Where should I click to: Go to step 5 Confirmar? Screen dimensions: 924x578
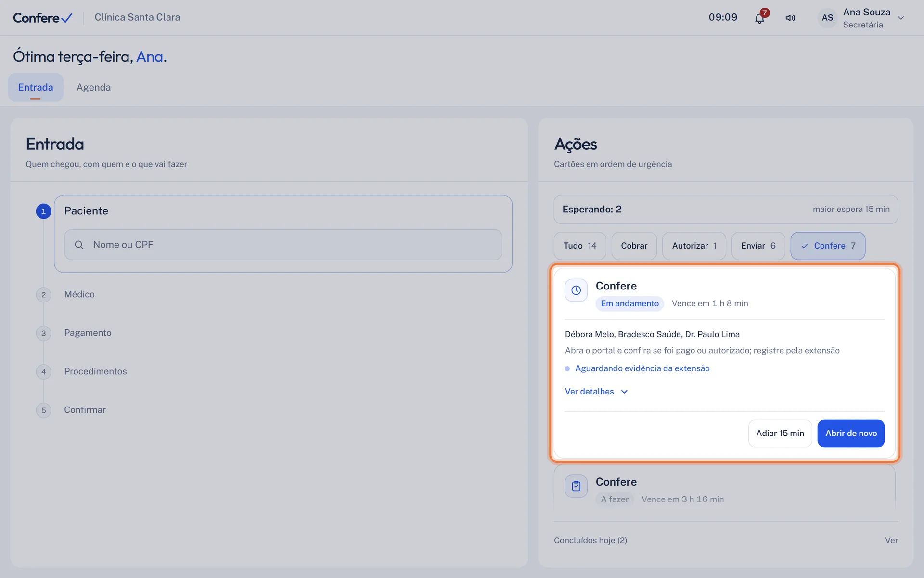pos(85,410)
